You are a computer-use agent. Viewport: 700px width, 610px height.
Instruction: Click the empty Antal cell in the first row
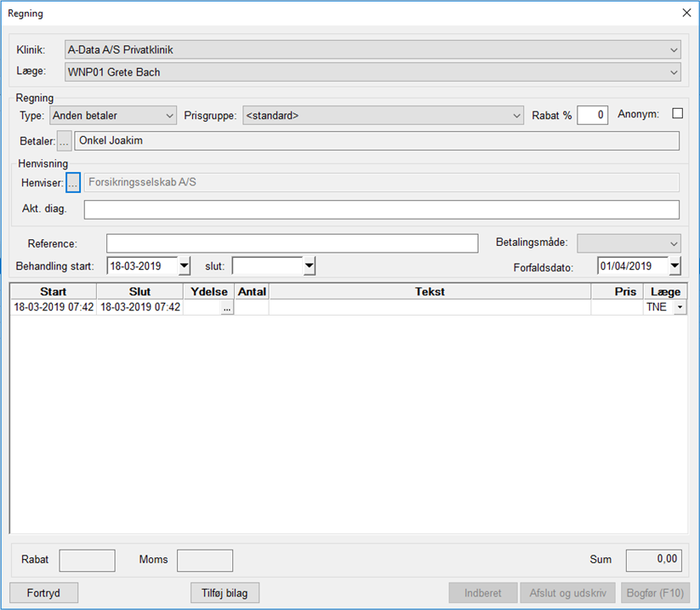coord(252,307)
